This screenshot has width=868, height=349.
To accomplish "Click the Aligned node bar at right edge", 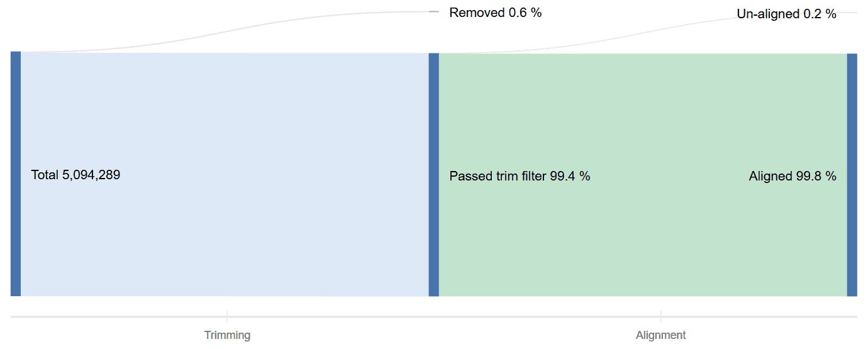I will click(852, 175).
